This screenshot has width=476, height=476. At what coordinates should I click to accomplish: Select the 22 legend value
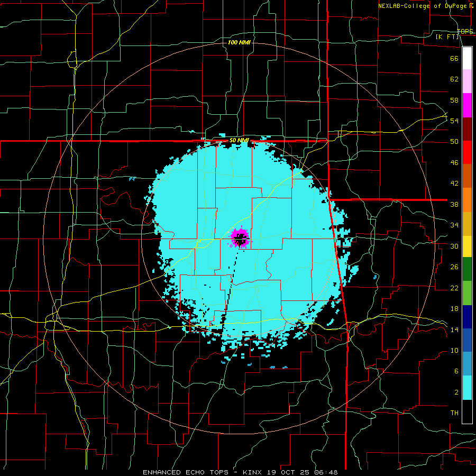click(x=454, y=288)
